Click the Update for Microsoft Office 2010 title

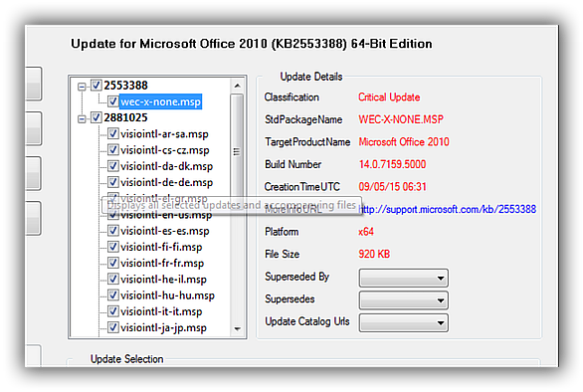coord(252,44)
